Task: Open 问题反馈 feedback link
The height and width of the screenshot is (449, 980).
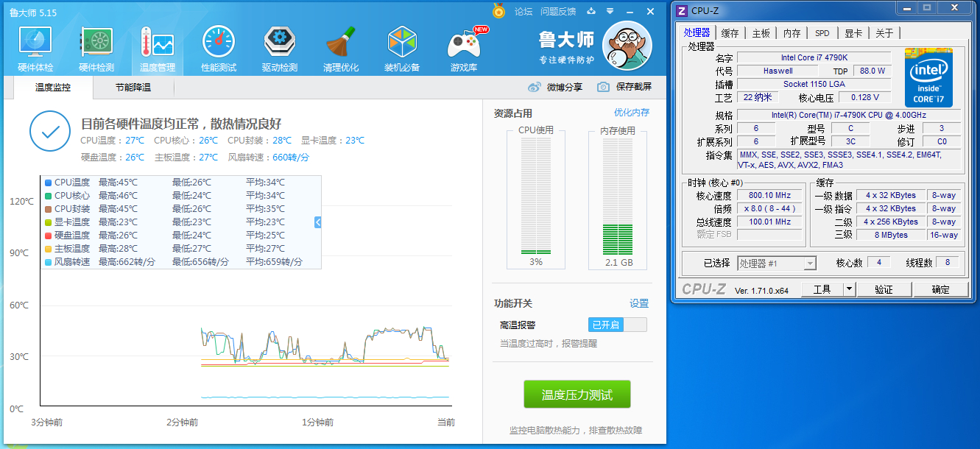Action: pyautogui.click(x=558, y=11)
